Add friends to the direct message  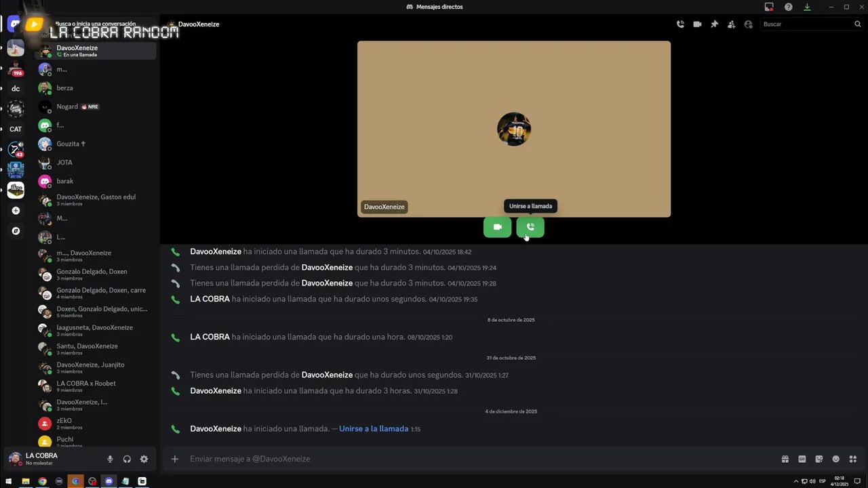pos(731,24)
